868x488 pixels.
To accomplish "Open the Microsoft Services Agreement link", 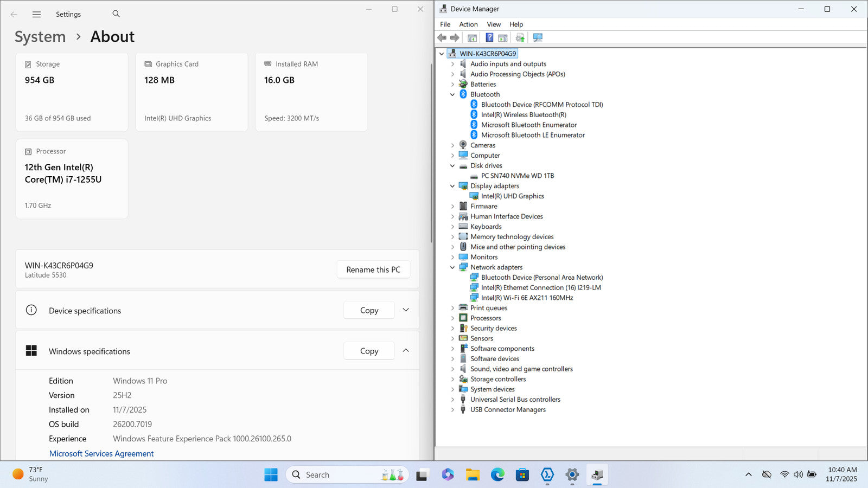I will pos(101,454).
